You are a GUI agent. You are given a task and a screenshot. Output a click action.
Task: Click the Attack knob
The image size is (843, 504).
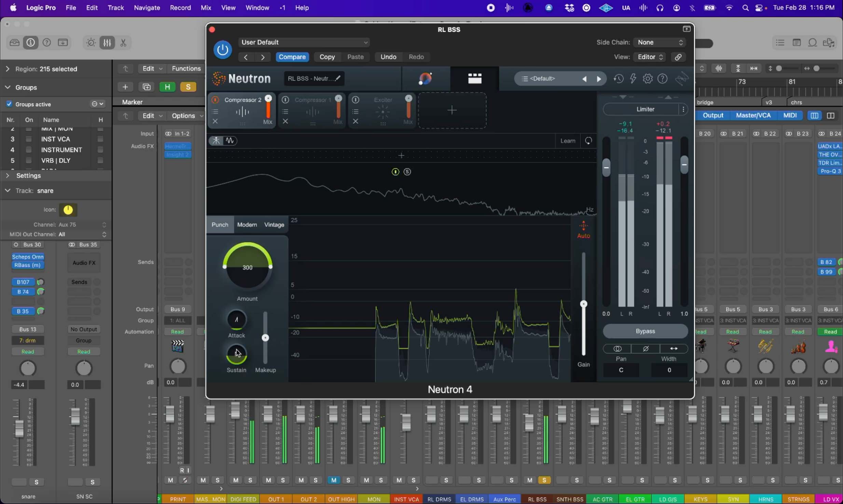(236, 320)
